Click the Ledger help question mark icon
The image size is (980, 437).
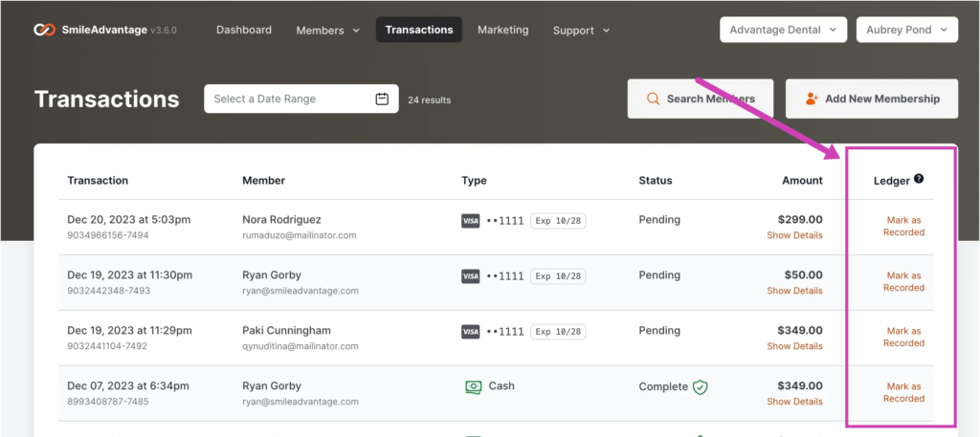919,179
